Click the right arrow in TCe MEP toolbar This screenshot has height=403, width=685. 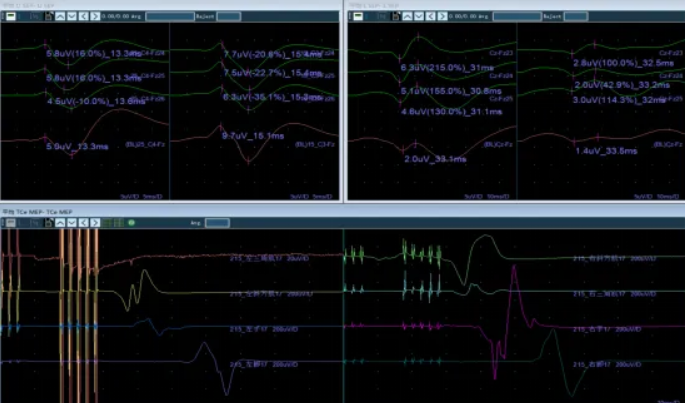[95, 222]
